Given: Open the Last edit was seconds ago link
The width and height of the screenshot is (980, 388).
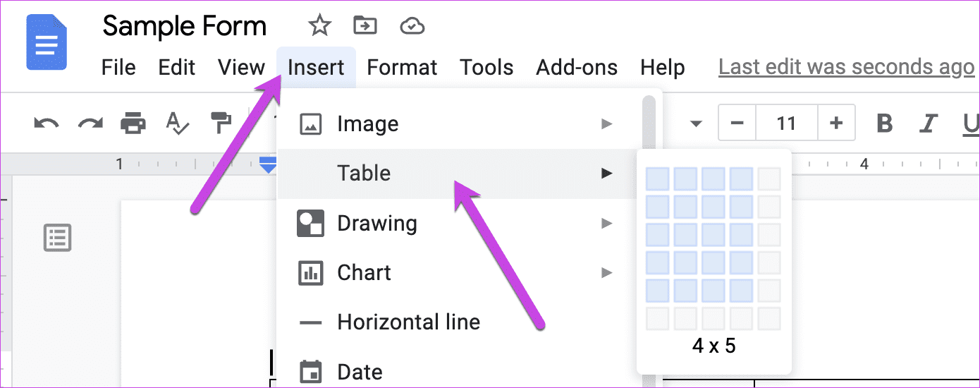Looking at the screenshot, I should pos(846,68).
